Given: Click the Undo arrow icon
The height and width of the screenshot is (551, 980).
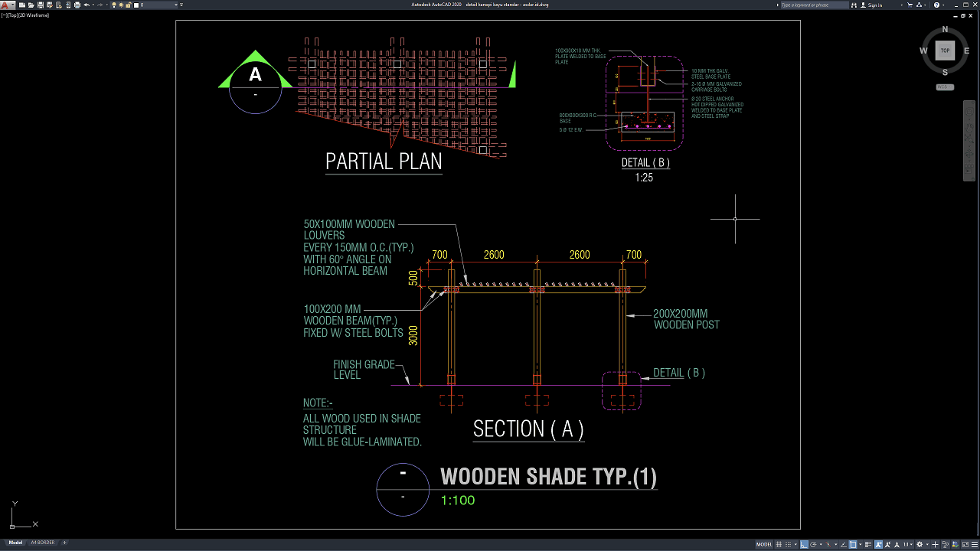Looking at the screenshot, I should coord(87,5).
